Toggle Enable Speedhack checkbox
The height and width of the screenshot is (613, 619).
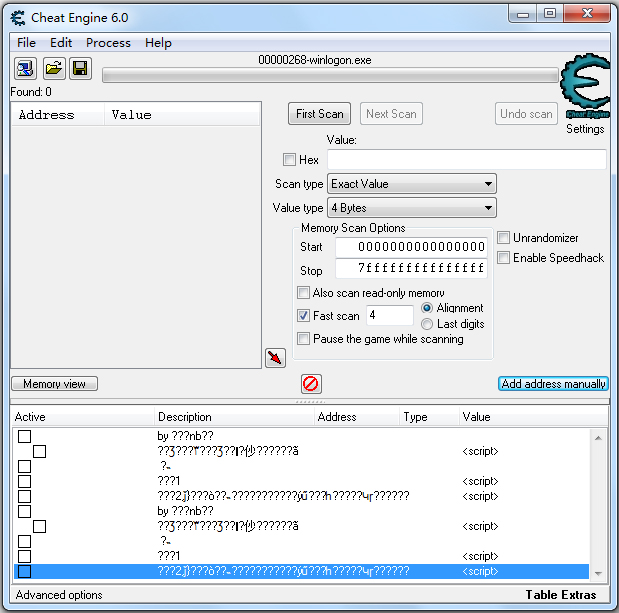point(503,258)
